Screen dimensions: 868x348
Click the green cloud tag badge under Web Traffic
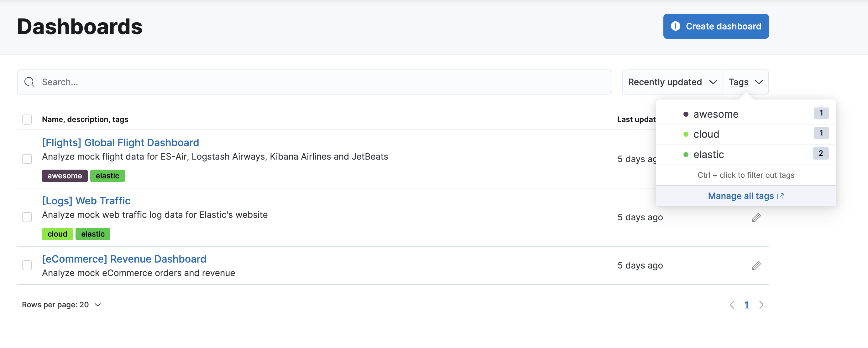tap(57, 234)
